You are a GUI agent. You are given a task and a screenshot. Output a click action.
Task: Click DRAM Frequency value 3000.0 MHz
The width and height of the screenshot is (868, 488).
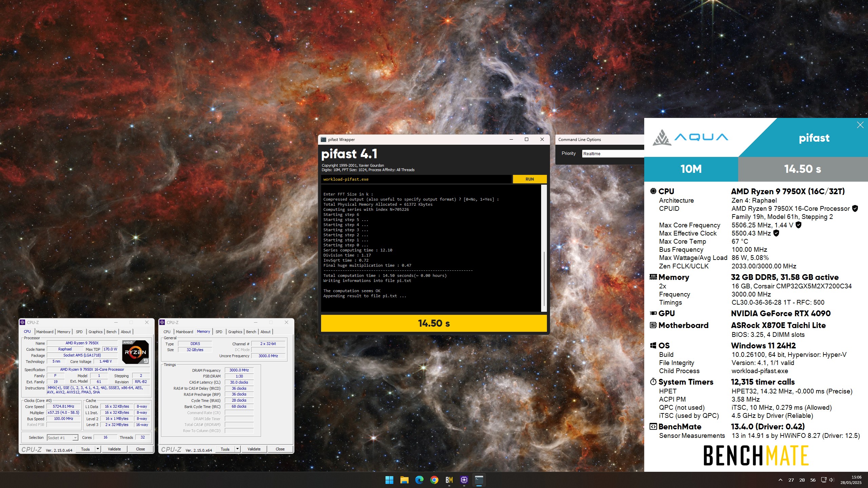[x=239, y=370]
